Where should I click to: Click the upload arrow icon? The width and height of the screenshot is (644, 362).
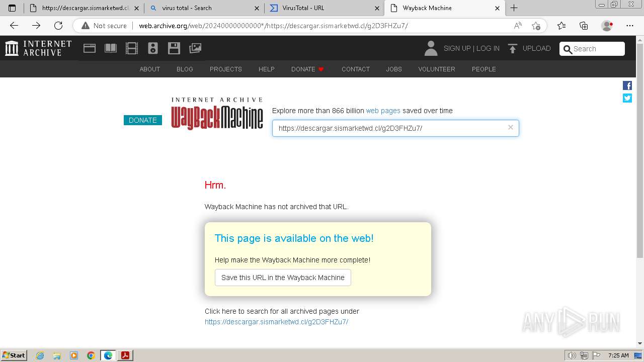pyautogui.click(x=513, y=48)
